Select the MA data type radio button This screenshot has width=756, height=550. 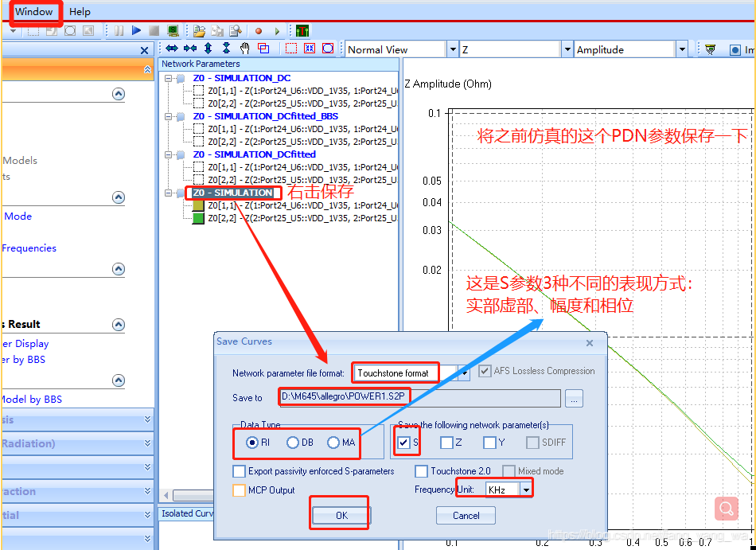tap(333, 443)
